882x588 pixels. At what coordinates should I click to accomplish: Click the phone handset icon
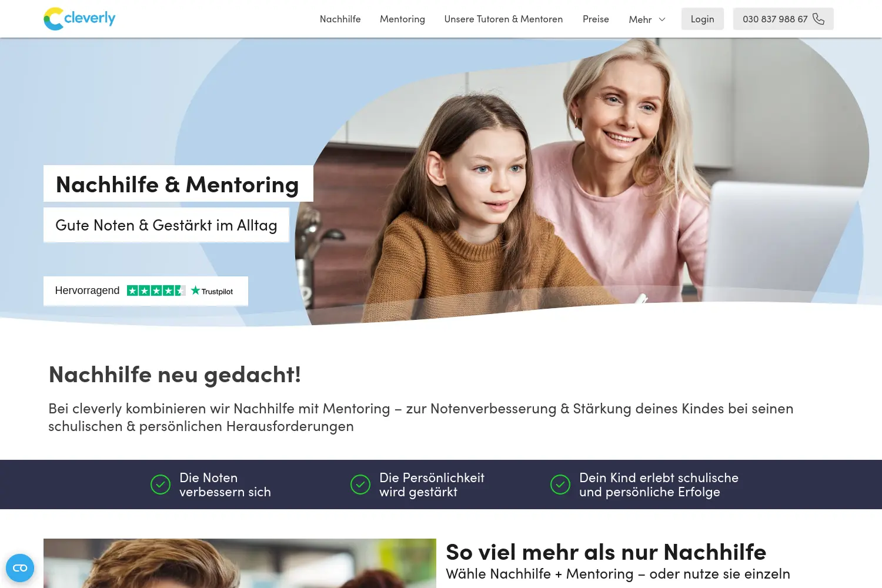pos(818,19)
